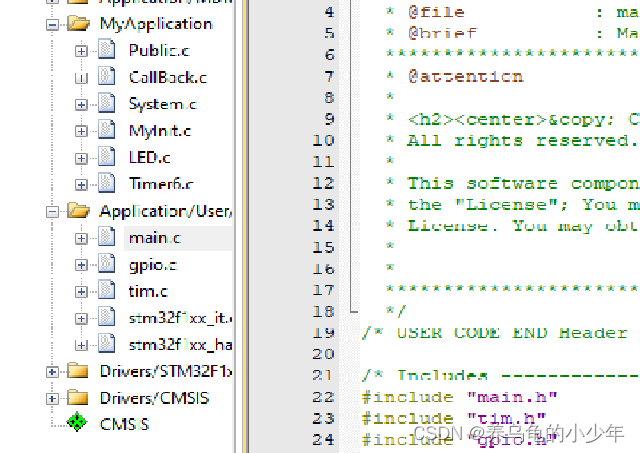640x453 pixels.
Task: Select Public.c in the project tree
Action: [159, 51]
